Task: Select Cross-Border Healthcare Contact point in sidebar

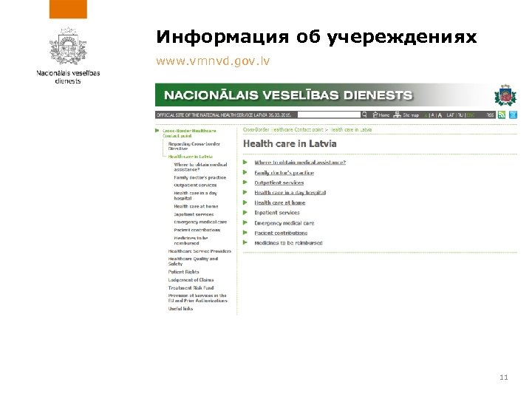Action: coord(189,133)
